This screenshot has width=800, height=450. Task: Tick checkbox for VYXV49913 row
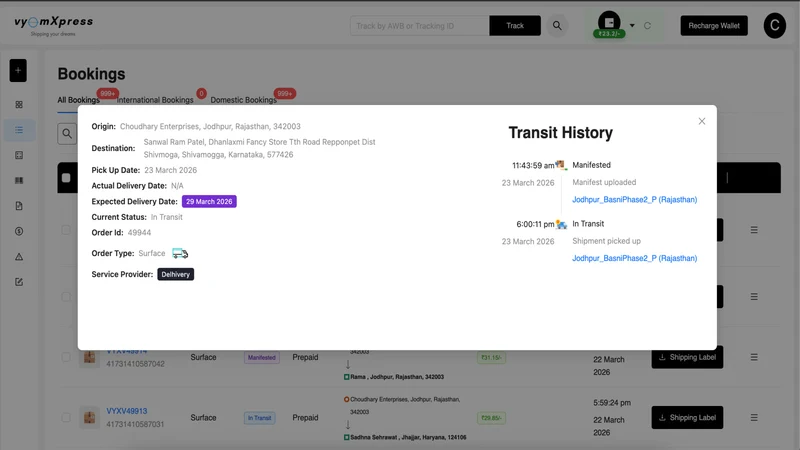point(66,417)
